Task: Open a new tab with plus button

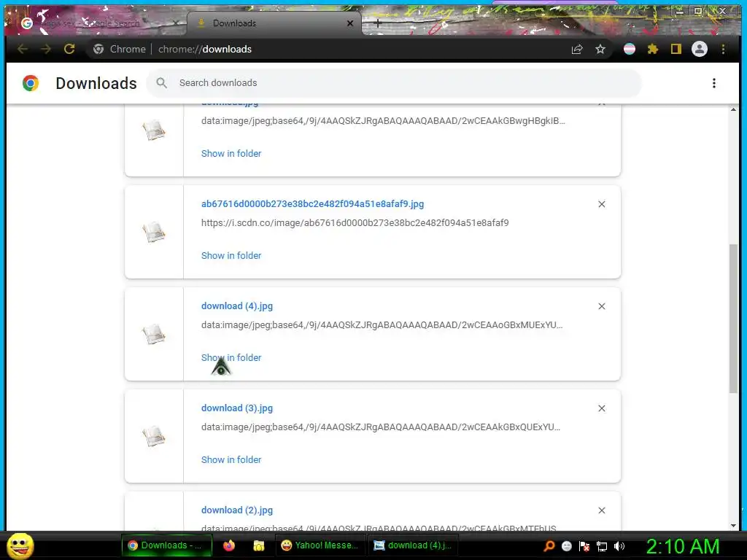Action: pos(377,23)
